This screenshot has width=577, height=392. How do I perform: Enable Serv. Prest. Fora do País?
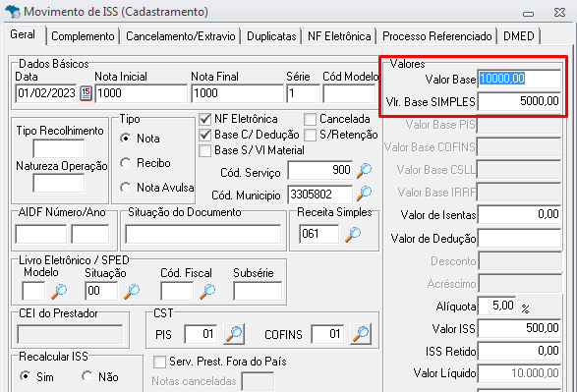pyautogui.click(x=159, y=362)
